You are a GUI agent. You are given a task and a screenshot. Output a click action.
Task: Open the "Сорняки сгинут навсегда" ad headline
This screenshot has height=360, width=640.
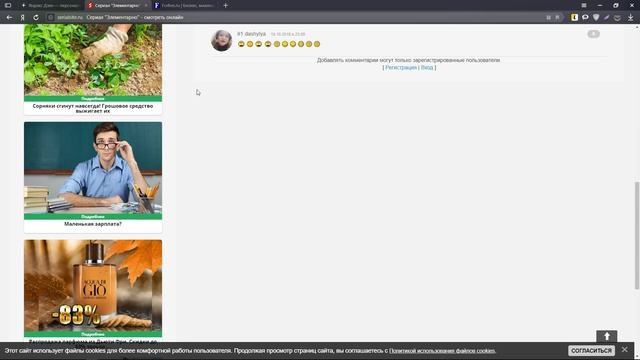point(93,108)
